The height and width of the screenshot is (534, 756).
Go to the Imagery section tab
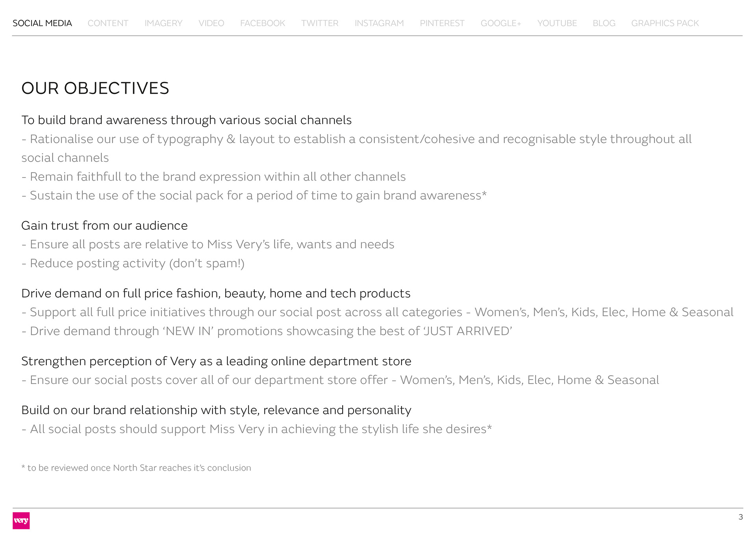[163, 23]
